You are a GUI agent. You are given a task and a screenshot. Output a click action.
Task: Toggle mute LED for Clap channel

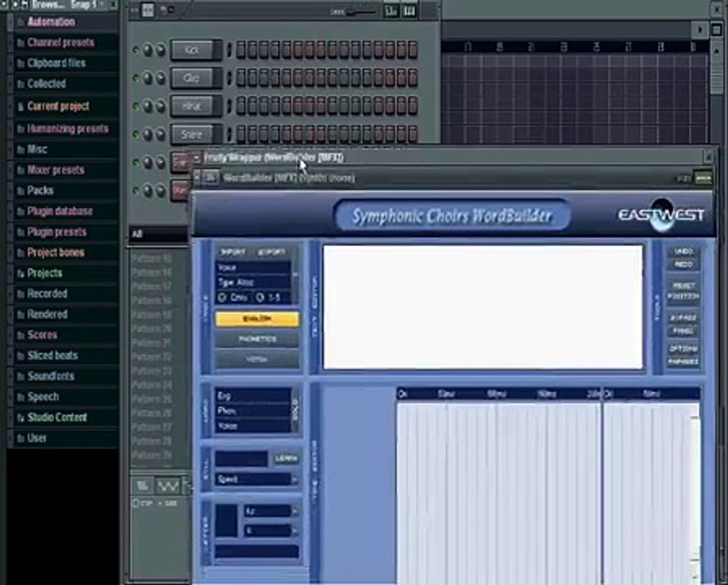click(x=135, y=79)
